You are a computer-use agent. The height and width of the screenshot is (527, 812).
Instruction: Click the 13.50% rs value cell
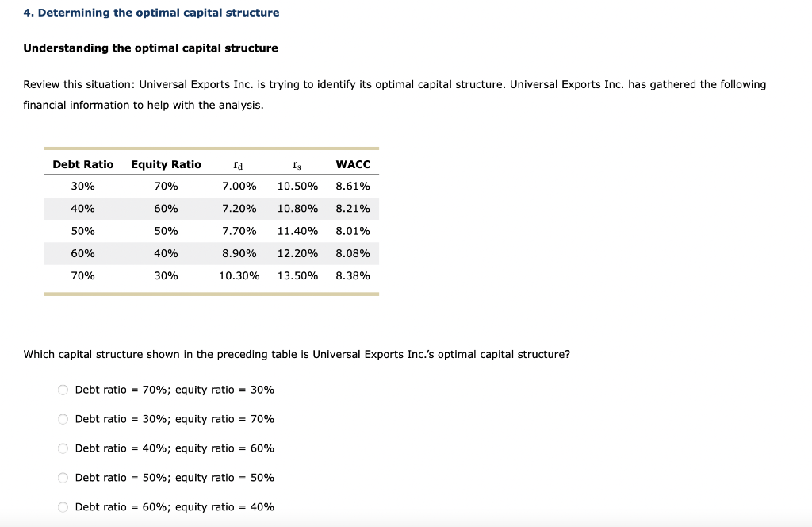click(x=298, y=275)
